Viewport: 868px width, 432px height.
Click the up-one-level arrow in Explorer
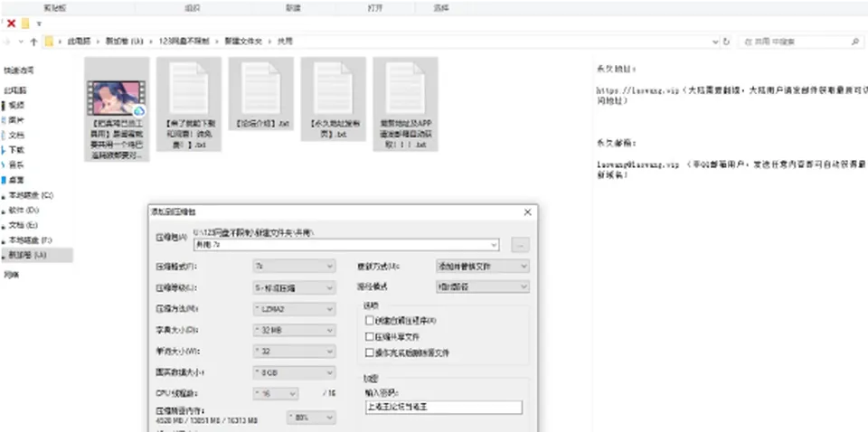pyautogui.click(x=33, y=42)
